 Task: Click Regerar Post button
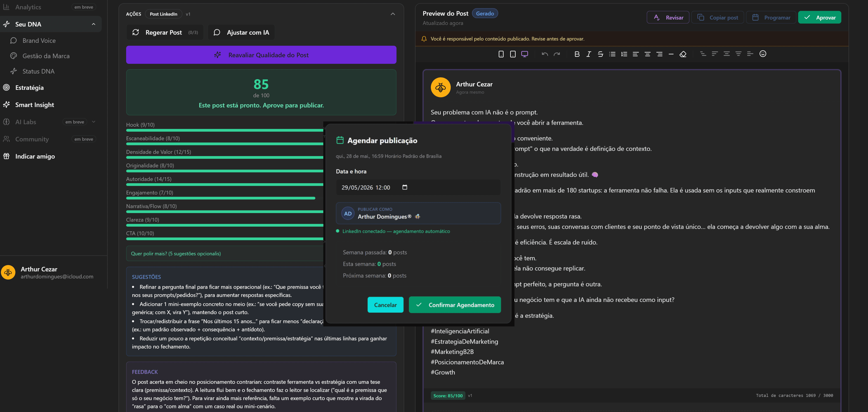pos(165,32)
